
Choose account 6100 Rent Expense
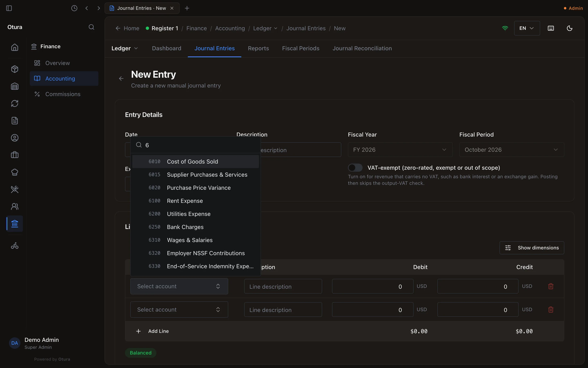(195, 201)
